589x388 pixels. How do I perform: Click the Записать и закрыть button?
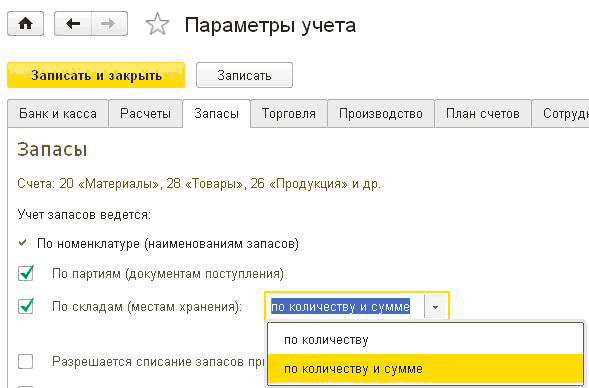(96, 75)
